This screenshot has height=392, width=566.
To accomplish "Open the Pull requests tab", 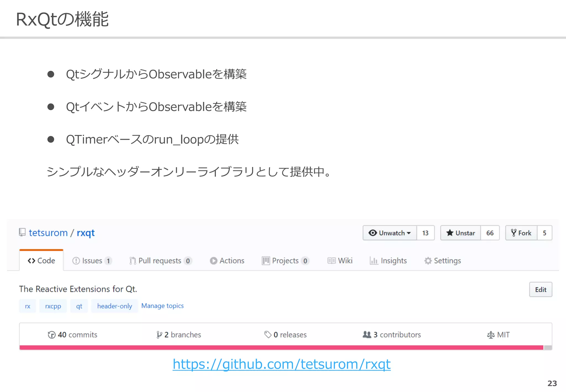I will [x=161, y=261].
